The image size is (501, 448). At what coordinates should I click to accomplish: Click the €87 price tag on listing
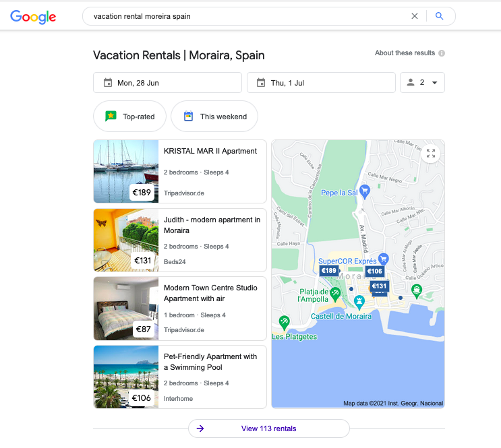tap(143, 329)
